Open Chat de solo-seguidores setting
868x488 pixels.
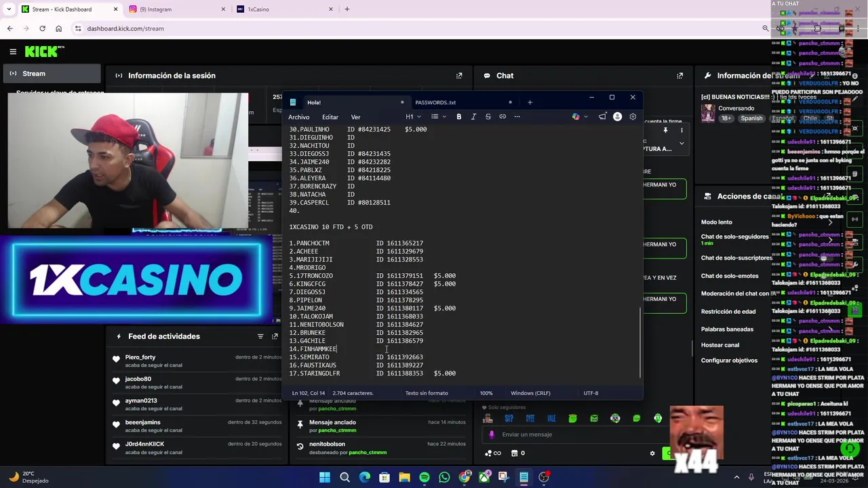[x=734, y=237]
